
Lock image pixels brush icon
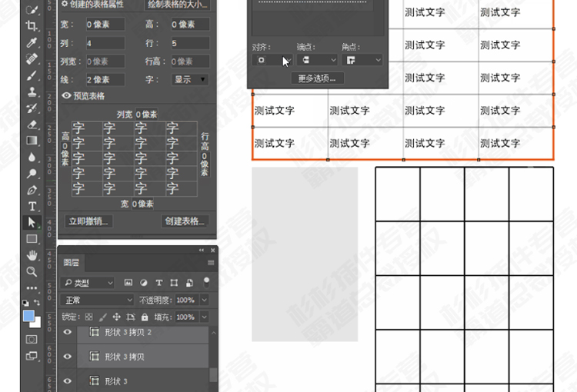coord(103,317)
